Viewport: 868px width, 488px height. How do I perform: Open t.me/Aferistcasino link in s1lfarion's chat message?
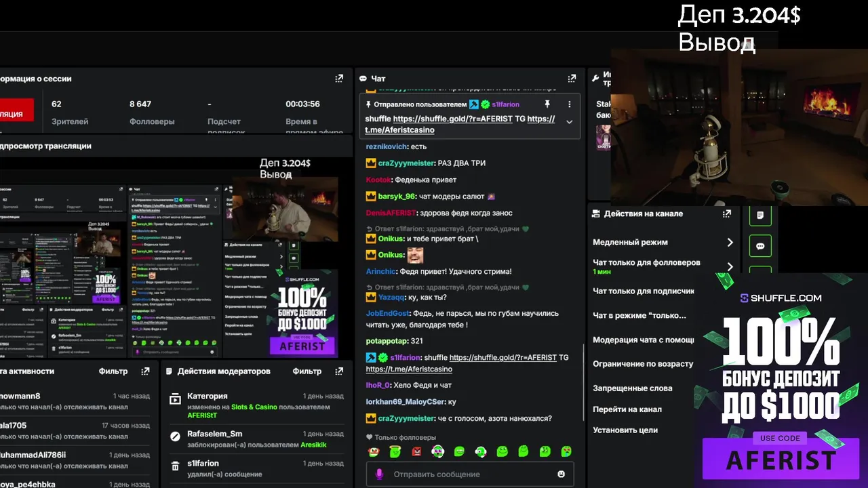coord(409,369)
